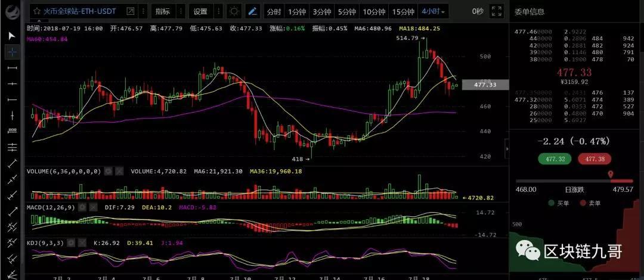Open KDJ indicator settings gear

(71, 243)
